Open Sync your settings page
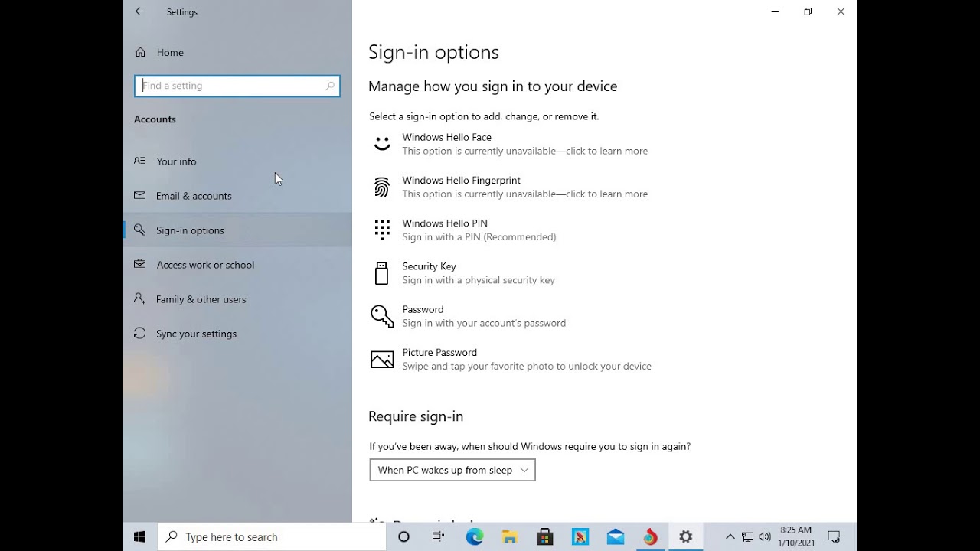The image size is (980, 551). 237,333
